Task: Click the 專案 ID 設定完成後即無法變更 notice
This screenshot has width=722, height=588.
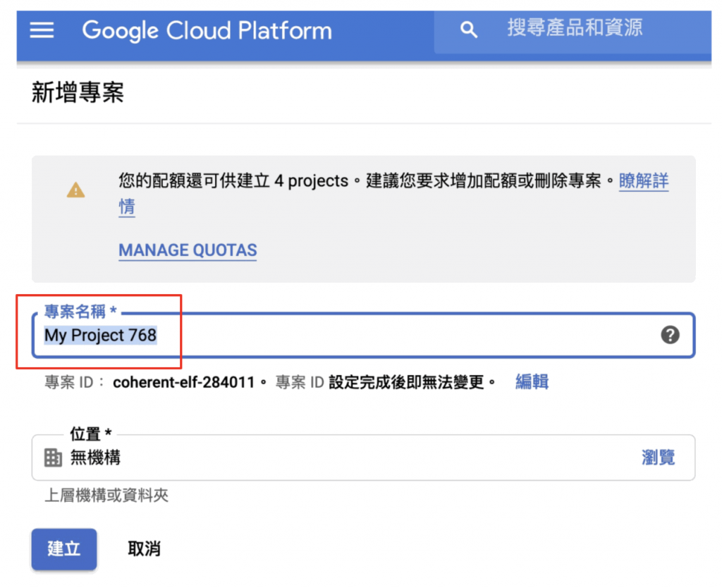Action: (x=386, y=382)
